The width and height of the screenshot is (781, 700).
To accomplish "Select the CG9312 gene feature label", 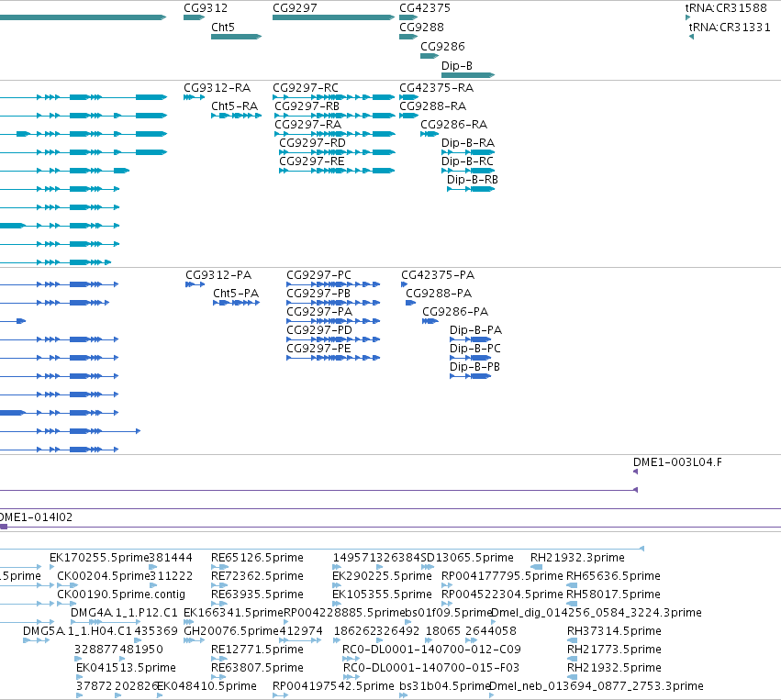I will [x=206, y=8].
